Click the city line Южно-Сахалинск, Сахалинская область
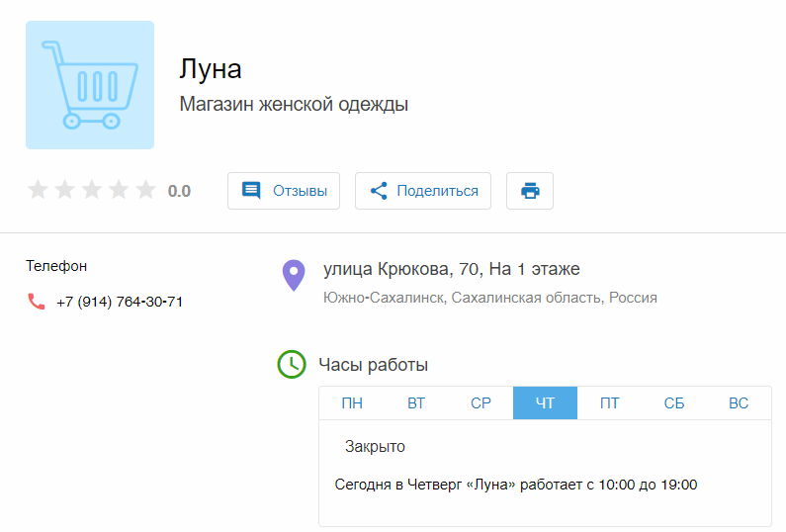Image resolution: width=786 pixels, height=532 pixels. point(490,298)
